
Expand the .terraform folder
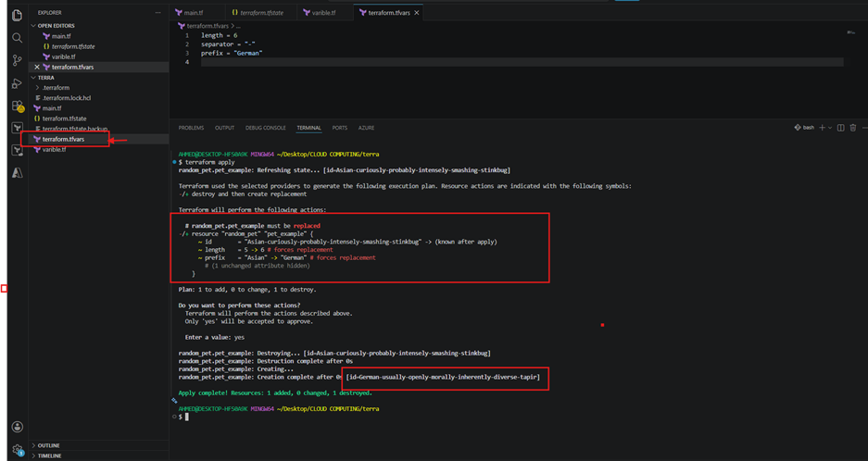pos(56,87)
